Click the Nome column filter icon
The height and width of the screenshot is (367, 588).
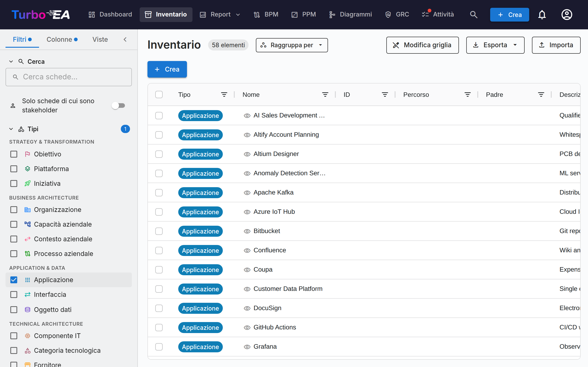click(325, 95)
